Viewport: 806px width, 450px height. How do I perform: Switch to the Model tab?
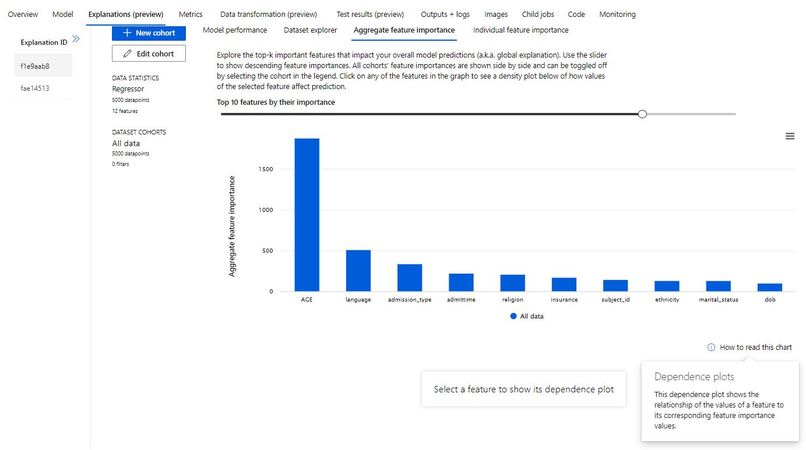63,14
